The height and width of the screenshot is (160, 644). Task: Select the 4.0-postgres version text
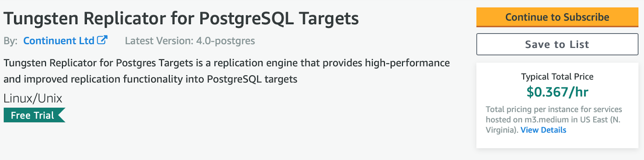pos(225,41)
